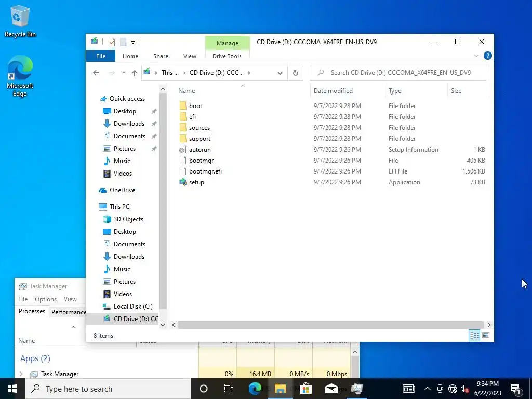Open the Drive Tools ribbon tab
The height and width of the screenshot is (399, 532).
(227, 56)
